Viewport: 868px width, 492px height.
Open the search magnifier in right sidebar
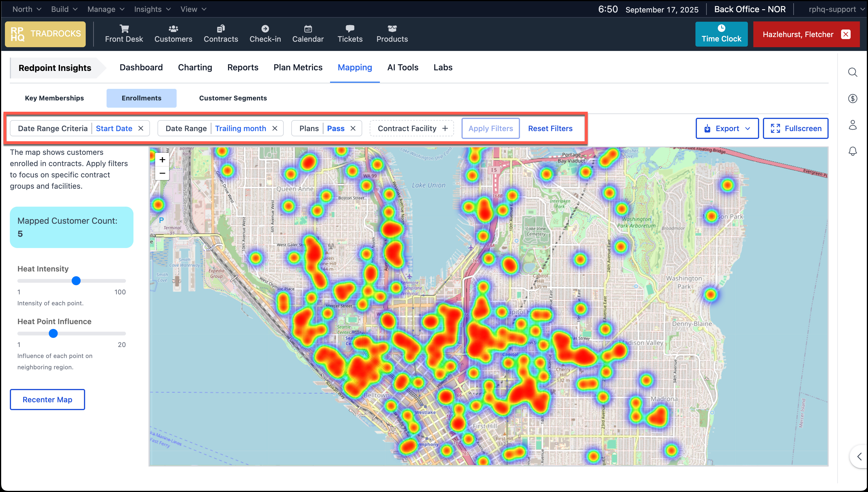852,72
